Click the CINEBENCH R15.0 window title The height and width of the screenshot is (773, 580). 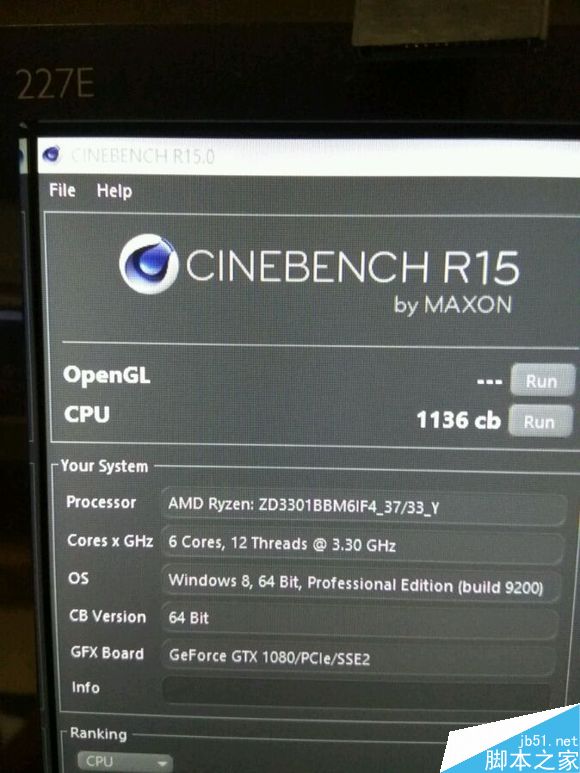[x=143, y=156]
